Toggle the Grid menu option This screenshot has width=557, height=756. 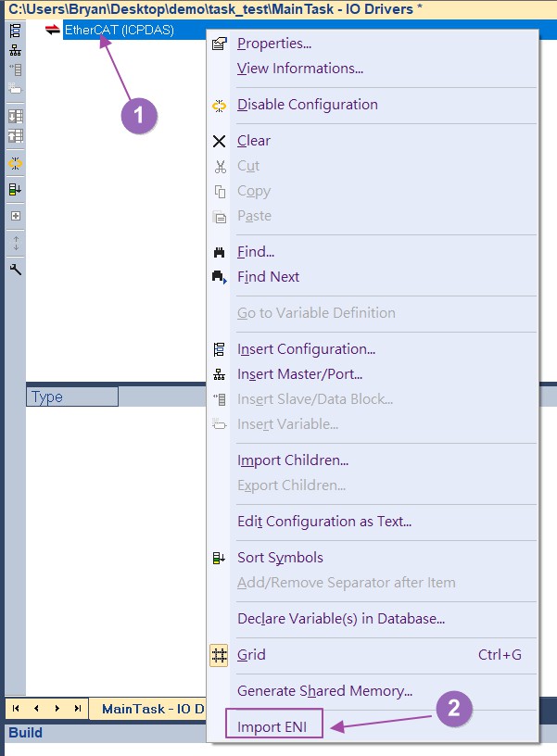[251, 655]
